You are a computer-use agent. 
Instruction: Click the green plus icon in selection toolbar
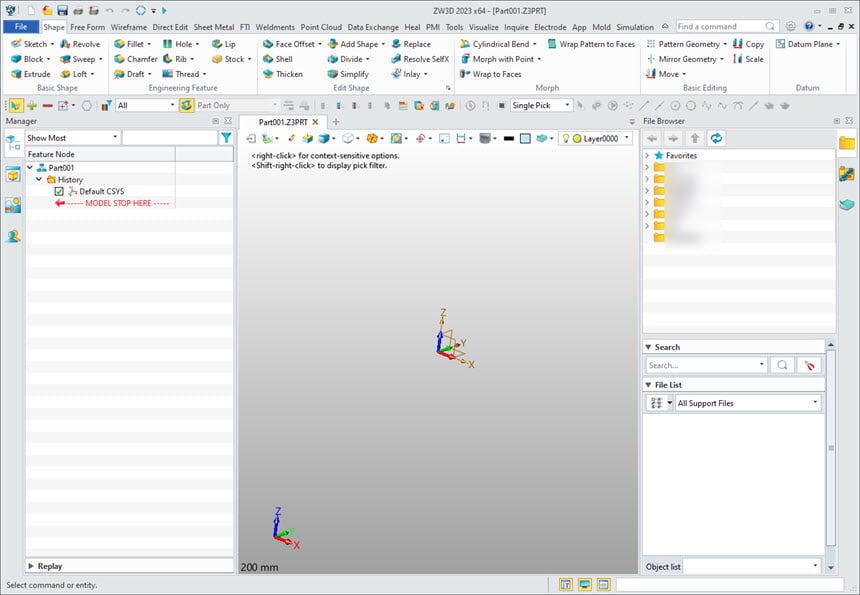tap(32, 105)
